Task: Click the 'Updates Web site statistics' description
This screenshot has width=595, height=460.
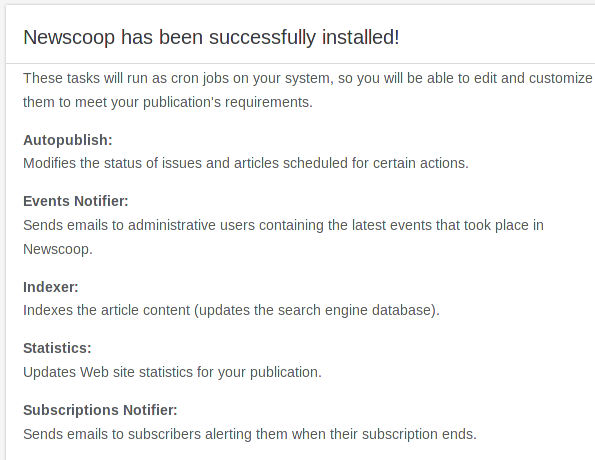Action: [x=172, y=372]
